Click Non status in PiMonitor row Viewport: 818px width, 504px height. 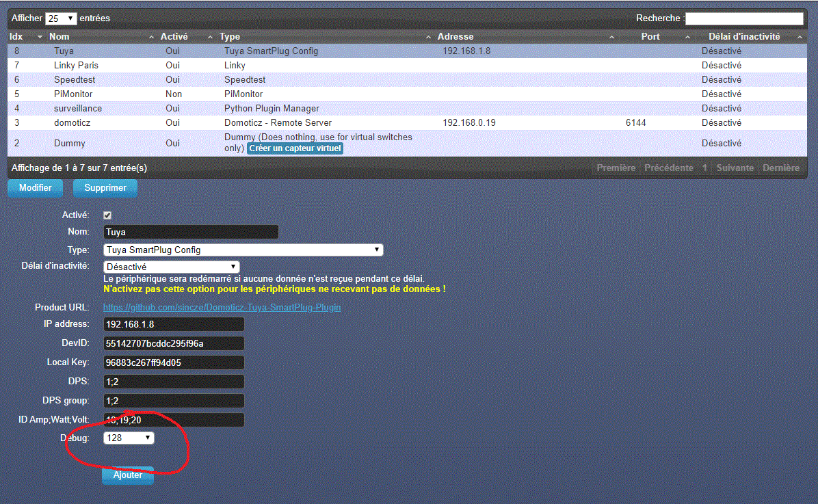(174, 94)
